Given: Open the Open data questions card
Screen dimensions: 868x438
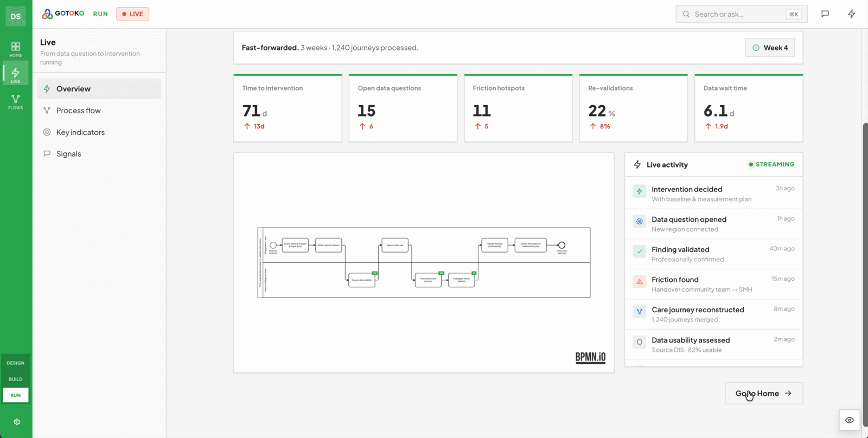Looking at the screenshot, I should point(403,108).
